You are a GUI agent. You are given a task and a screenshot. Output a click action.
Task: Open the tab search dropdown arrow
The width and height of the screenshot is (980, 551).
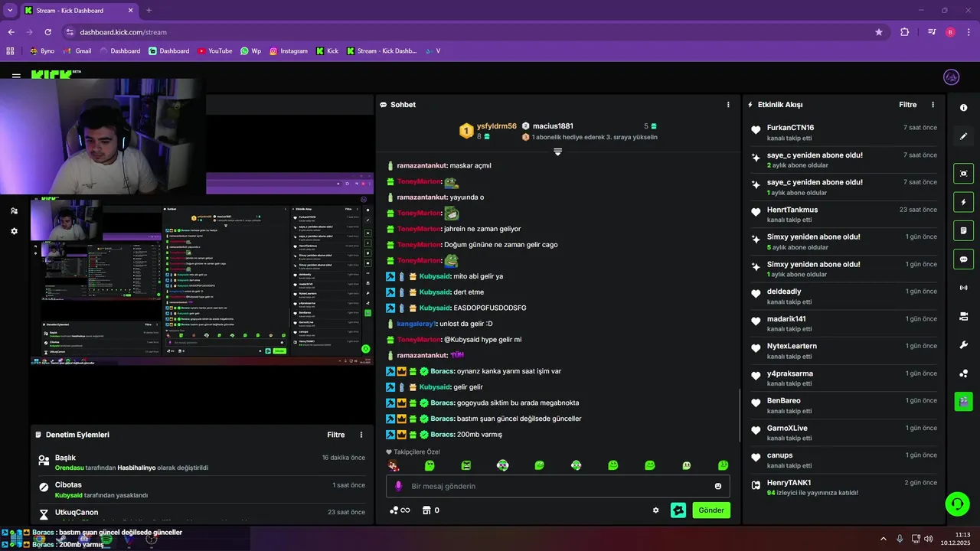[x=9, y=11]
